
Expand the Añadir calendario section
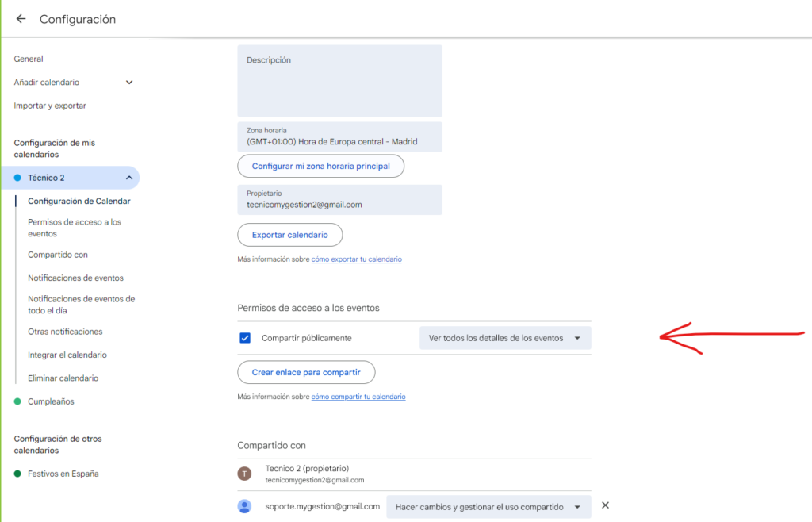(x=129, y=83)
